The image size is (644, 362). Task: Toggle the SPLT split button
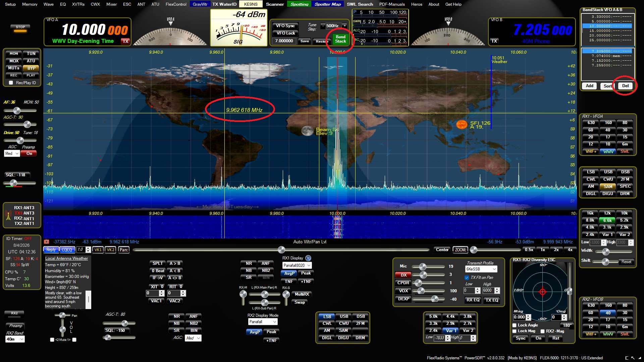[x=158, y=263]
